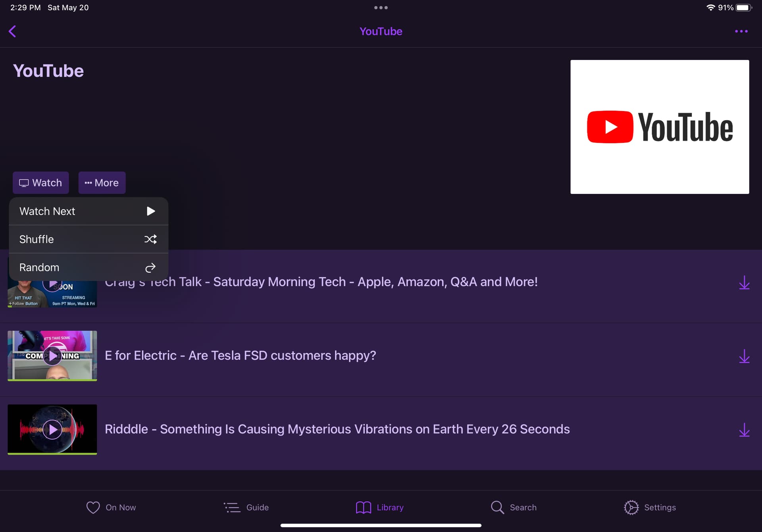
Task: Tap the back chevron arrow
Action: coord(12,31)
